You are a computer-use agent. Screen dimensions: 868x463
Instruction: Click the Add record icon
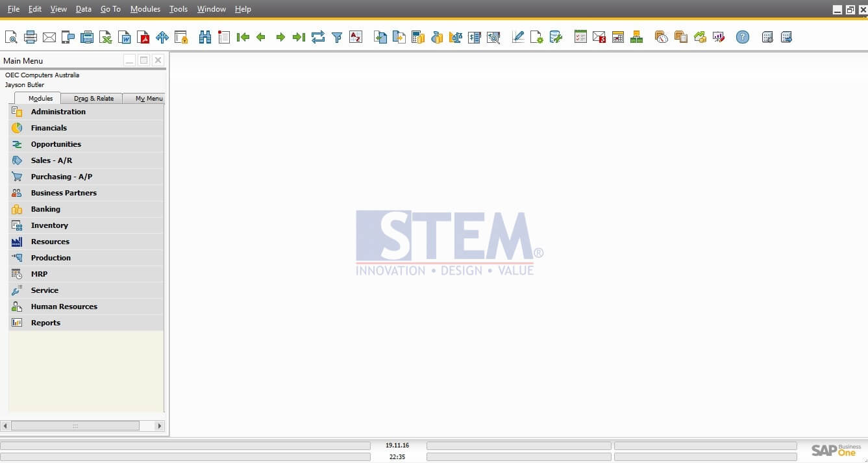[x=224, y=37]
